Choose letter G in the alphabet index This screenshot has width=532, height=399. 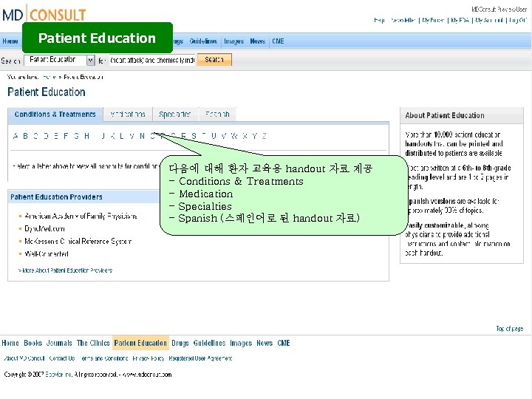(x=76, y=137)
